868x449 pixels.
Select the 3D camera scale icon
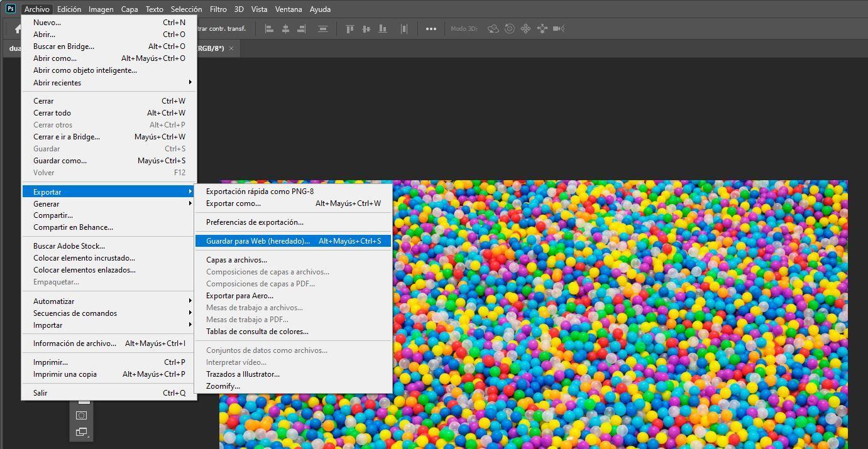(559, 29)
